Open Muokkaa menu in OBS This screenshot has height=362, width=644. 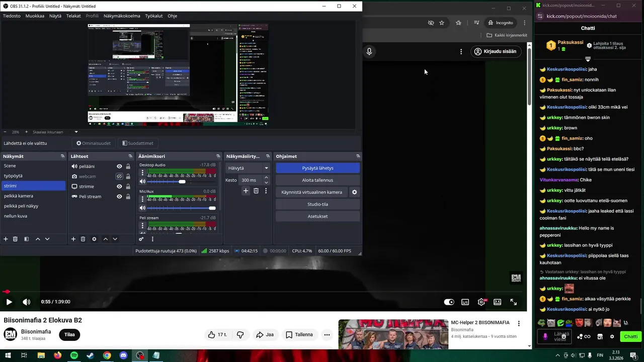[x=35, y=16]
